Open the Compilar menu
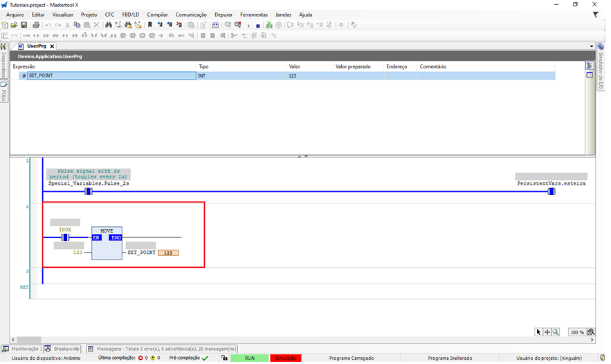611x364 pixels. [x=157, y=15]
